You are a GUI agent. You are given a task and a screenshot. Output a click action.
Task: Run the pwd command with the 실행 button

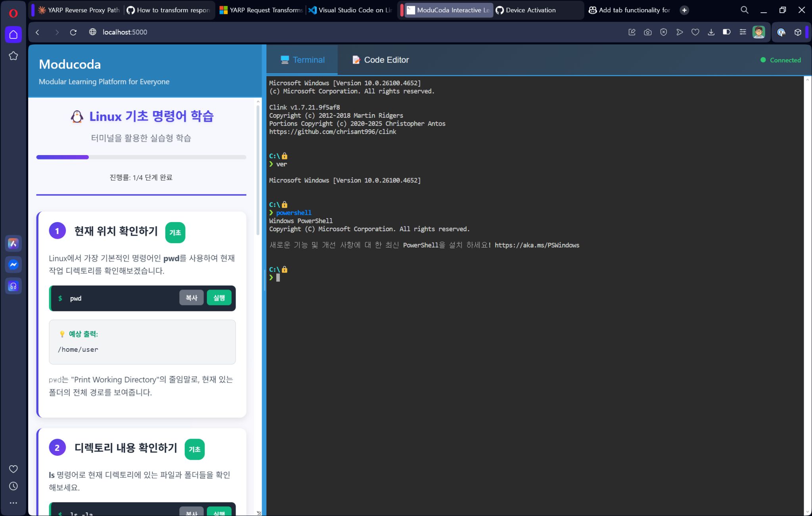click(219, 297)
